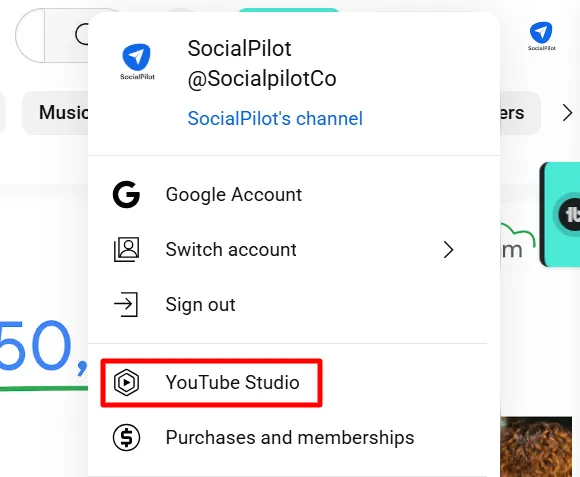Select the Music category chip
580x477 pixels.
pos(55,112)
